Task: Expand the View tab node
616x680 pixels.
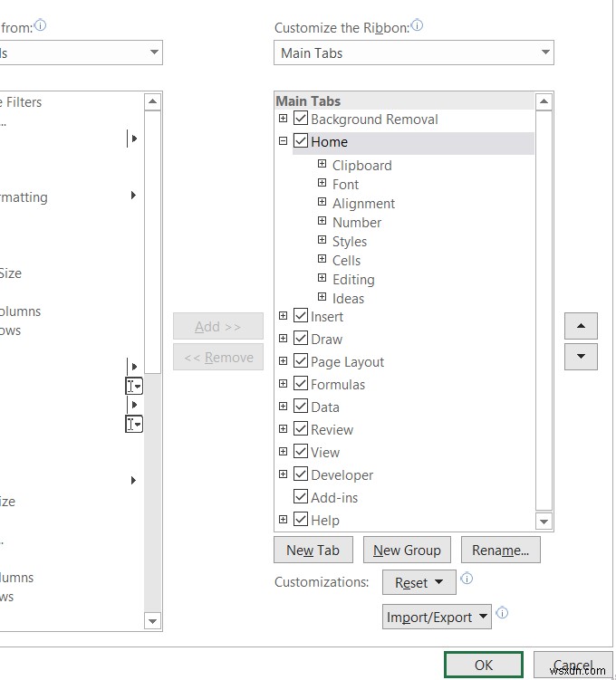Action: click(283, 452)
